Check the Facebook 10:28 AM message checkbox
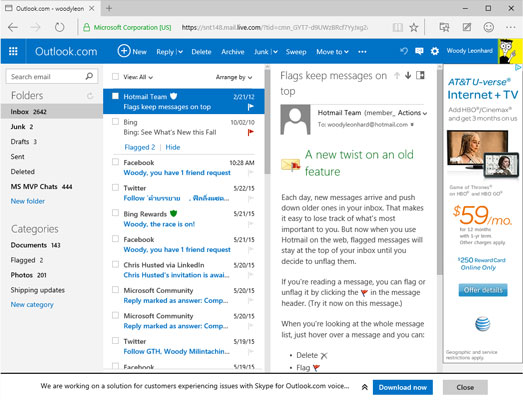This screenshot has height=400, width=523. 115,162
